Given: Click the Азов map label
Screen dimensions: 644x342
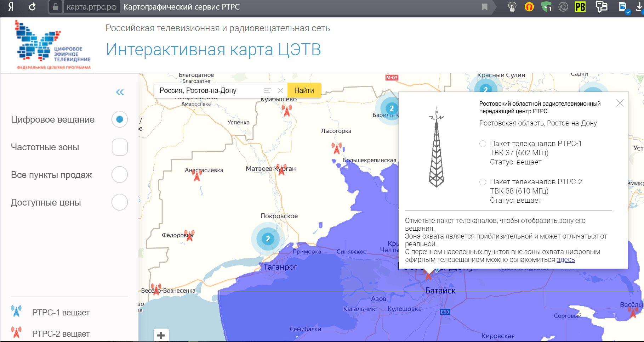Looking at the screenshot, I should (378, 299).
